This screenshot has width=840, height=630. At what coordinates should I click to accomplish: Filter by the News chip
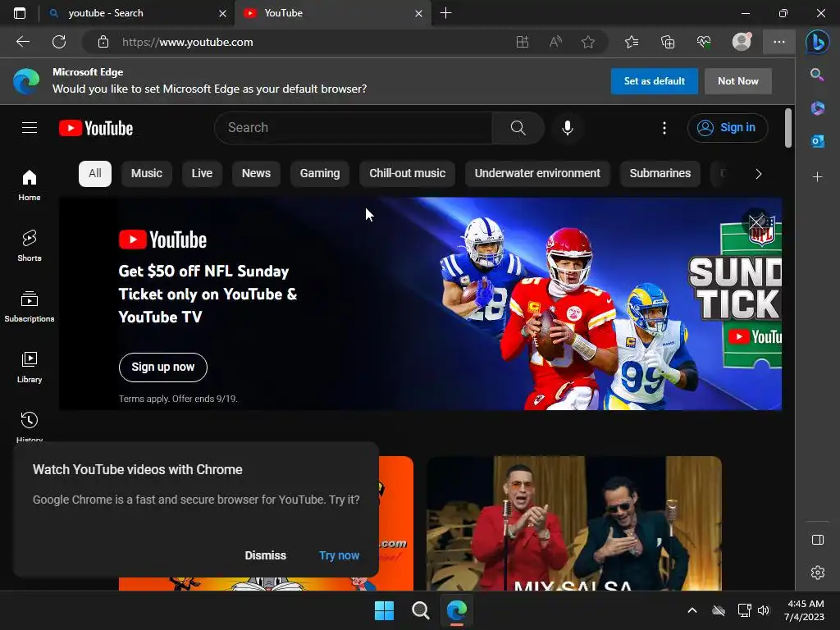tap(256, 174)
